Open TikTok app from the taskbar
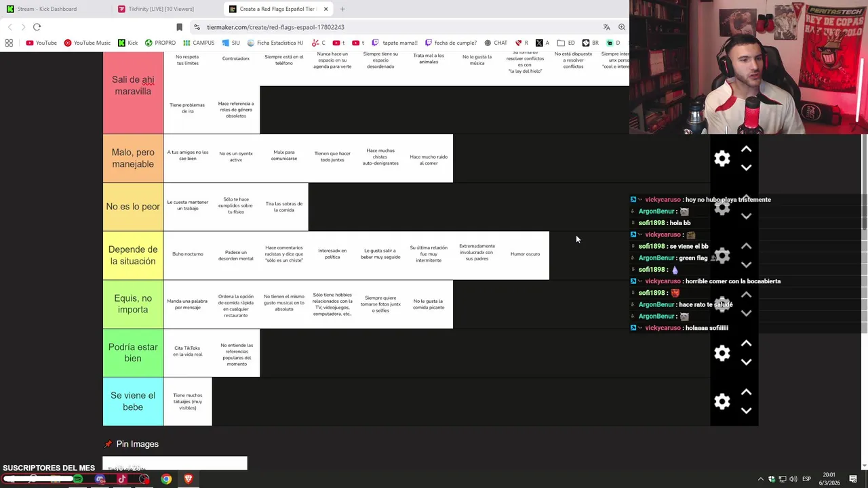Viewport: 868px width, 488px height. click(x=122, y=479)
